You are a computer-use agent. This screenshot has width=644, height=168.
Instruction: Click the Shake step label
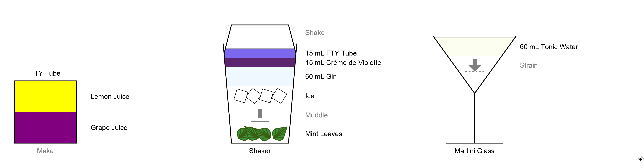point(315,33)
